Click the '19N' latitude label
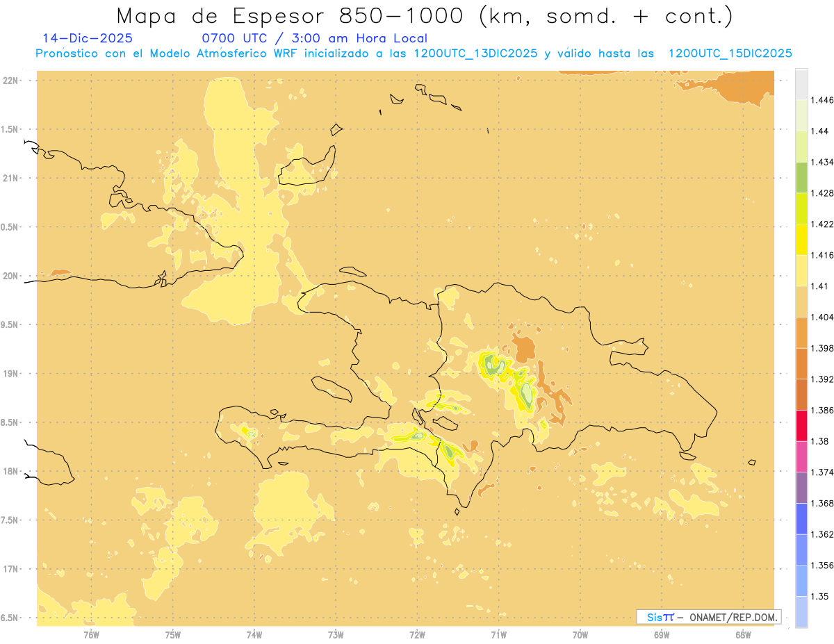 [x=10, y=373]
